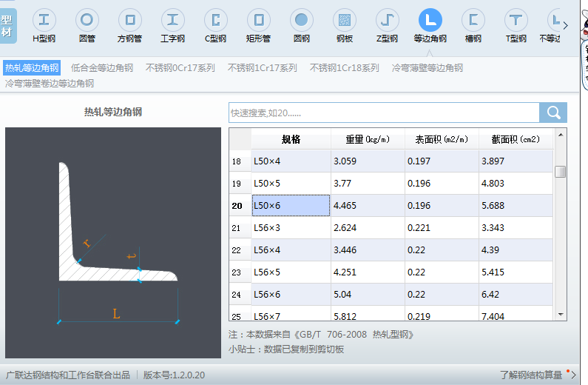Select the L56×5 spec cell
This screenshot has height=385, width=588.
(x=291, y=272)
